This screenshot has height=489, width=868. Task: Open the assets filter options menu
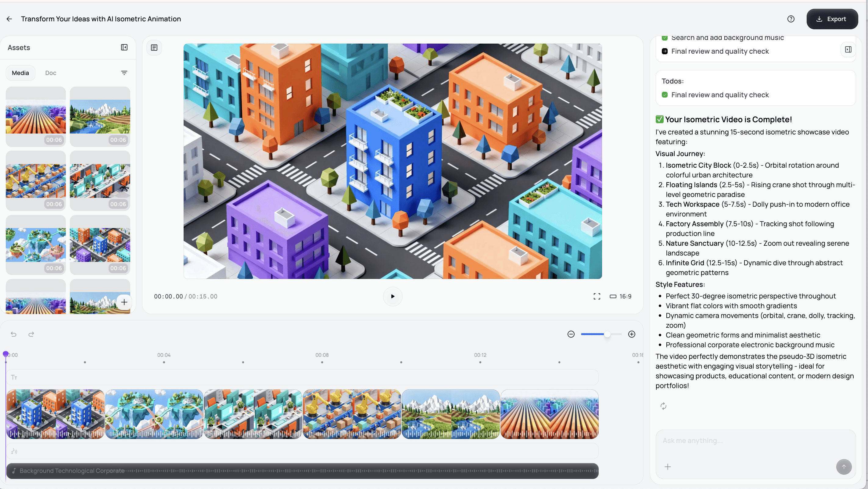pyautogui.click(x=124, y=73)
